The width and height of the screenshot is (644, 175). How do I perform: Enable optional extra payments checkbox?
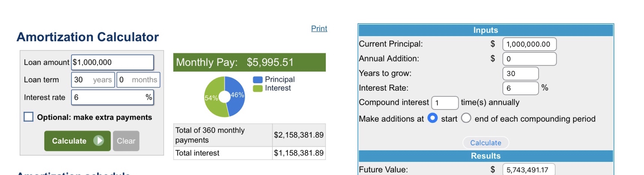(28, 117)
